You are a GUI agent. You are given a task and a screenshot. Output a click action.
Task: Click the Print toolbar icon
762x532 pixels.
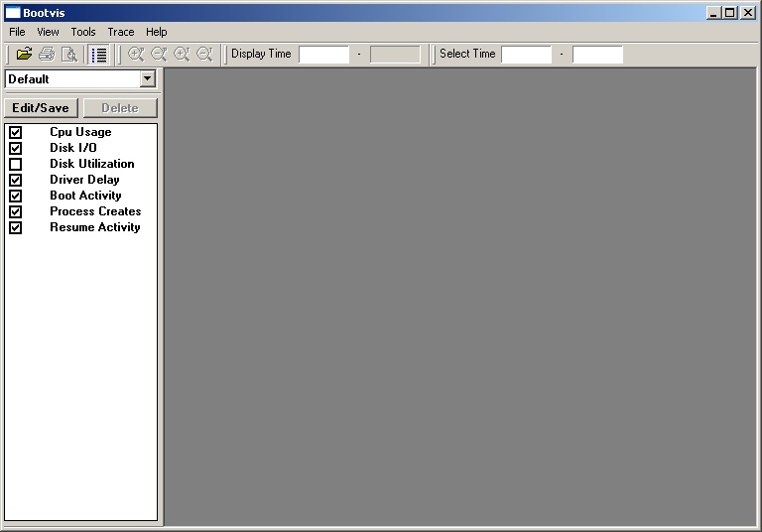(47, 54)
